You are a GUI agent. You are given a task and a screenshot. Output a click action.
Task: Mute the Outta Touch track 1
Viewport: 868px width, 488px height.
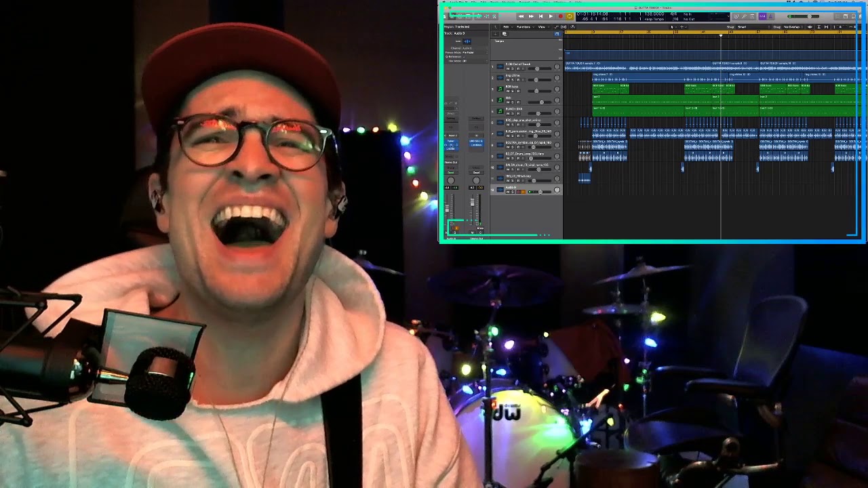[x=508, y=68]
